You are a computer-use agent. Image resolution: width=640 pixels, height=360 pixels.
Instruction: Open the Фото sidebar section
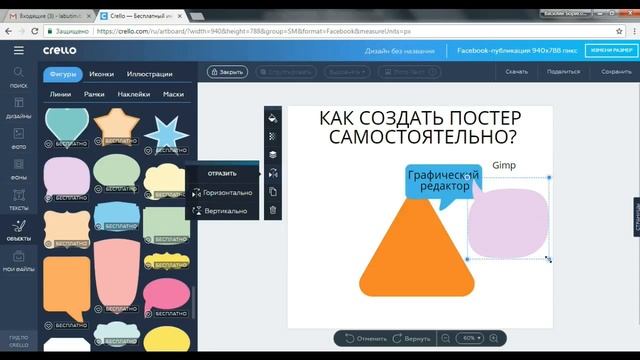19,138
